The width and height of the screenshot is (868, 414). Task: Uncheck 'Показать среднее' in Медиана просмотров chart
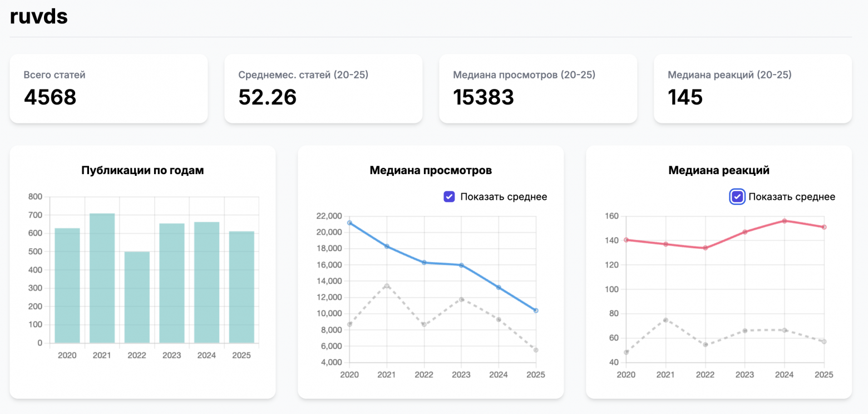[x=450, y=196]
